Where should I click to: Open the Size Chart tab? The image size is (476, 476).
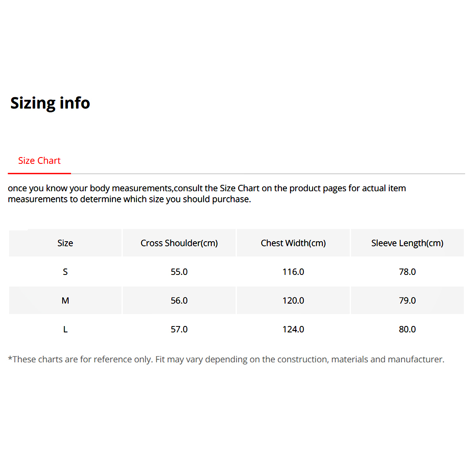coord(39,161)
